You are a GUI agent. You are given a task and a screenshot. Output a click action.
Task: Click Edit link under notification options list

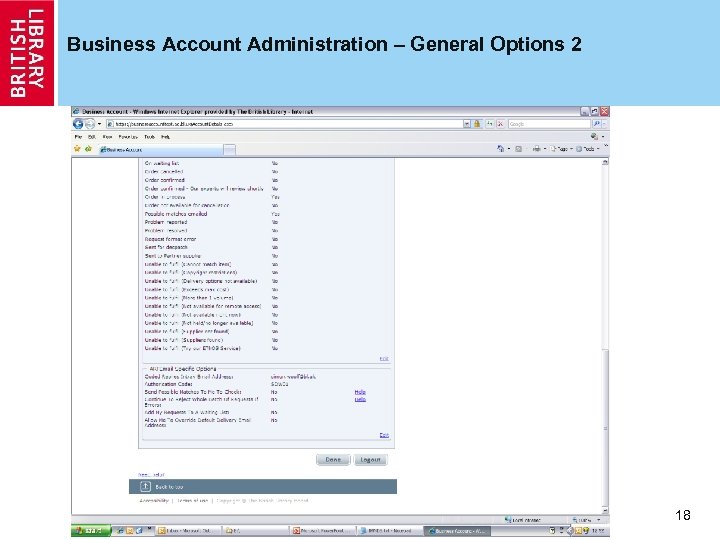click(x=384, y=359)
